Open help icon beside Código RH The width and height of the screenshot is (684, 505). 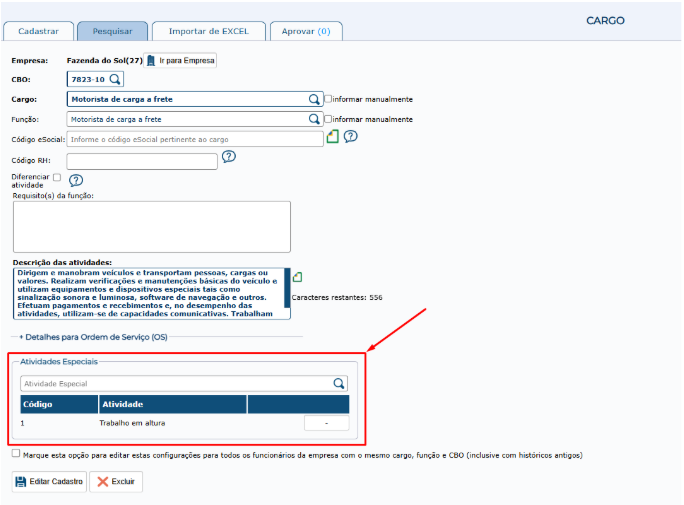click(x=229, y=156)
